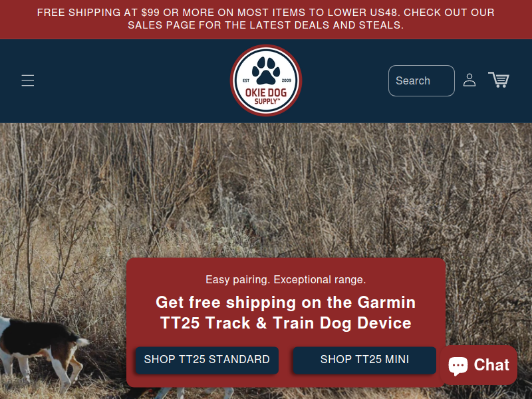Screen dimensions: 532x399
Task: Click the SHOP TT25 STANDARD button
Action: coord(207,360)
